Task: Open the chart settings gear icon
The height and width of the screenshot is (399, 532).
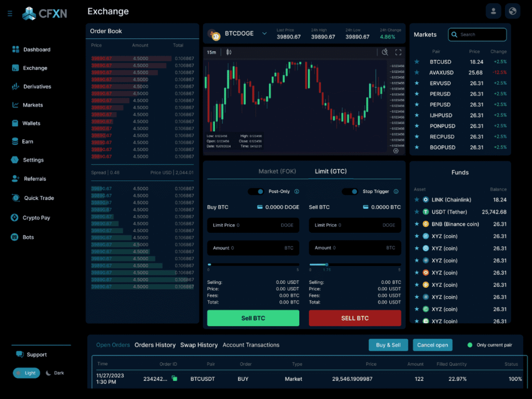Action: (x=385, y=52)
